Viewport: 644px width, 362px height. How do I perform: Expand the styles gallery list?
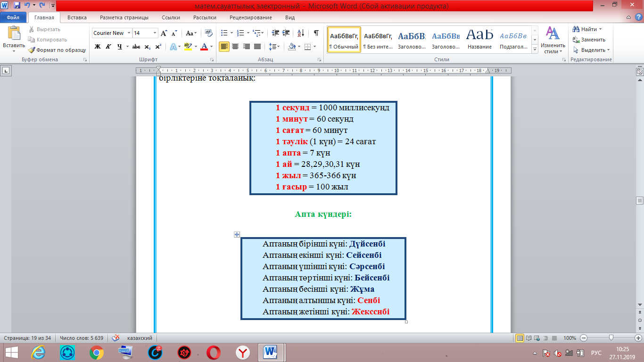535,49
